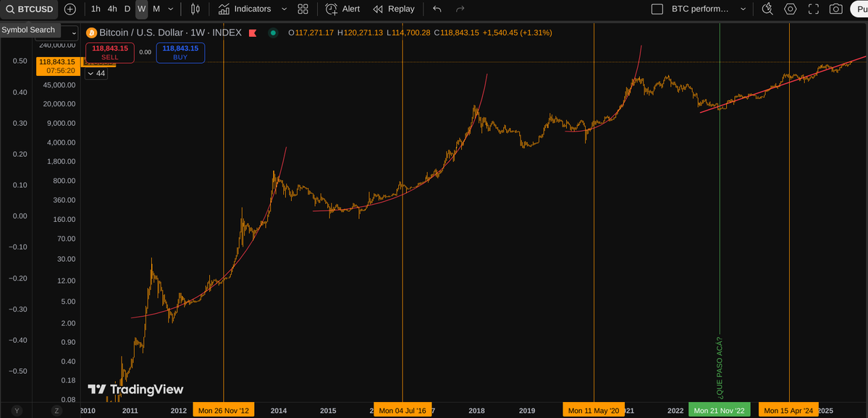Screen dimensions: 868x418
Task: Create an Alert
Action: [342, 9]
